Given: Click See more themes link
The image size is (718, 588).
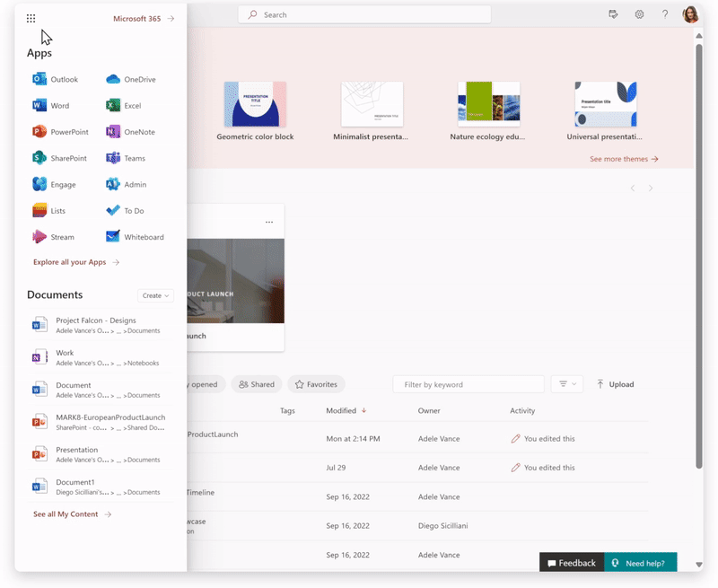Looking at the screenshot, I should [x=624, y=159].
